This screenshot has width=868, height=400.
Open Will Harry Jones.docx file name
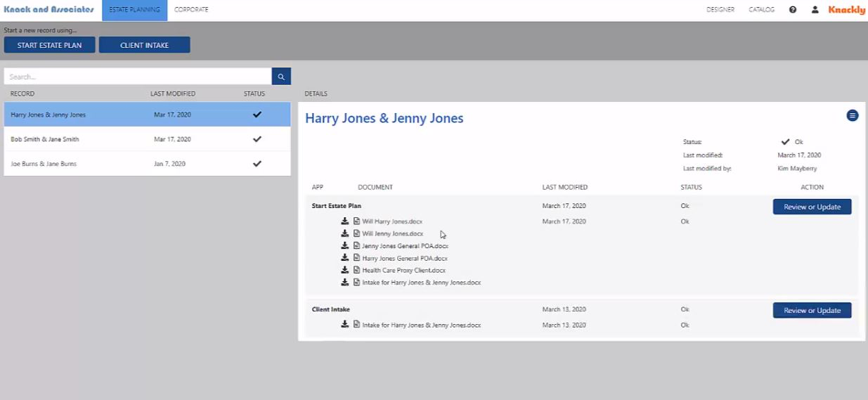[392, 221]
